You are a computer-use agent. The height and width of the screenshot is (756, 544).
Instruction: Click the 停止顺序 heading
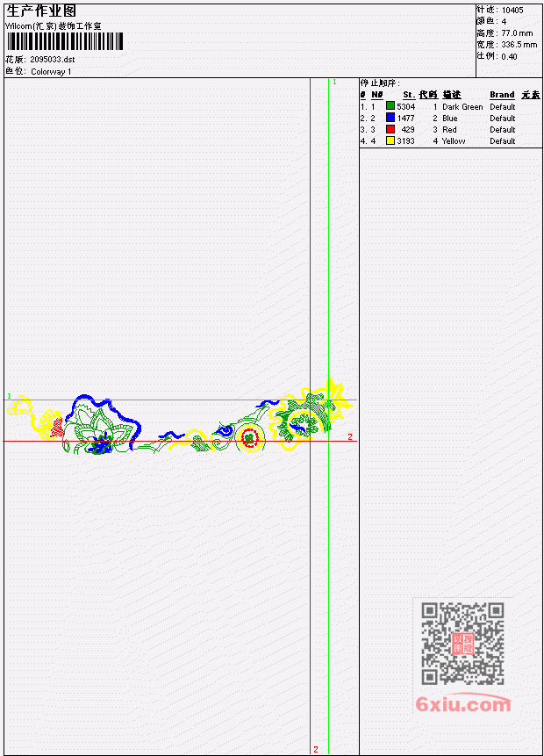(380, 83)
